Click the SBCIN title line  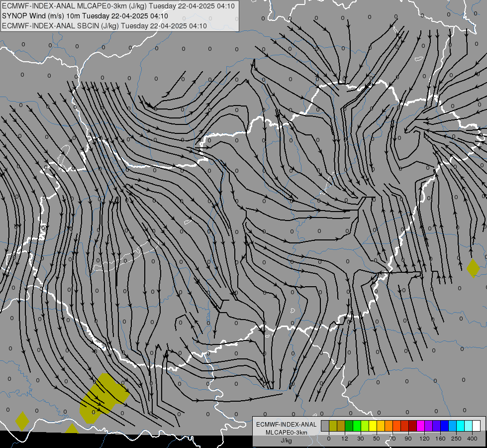[104, 26]
